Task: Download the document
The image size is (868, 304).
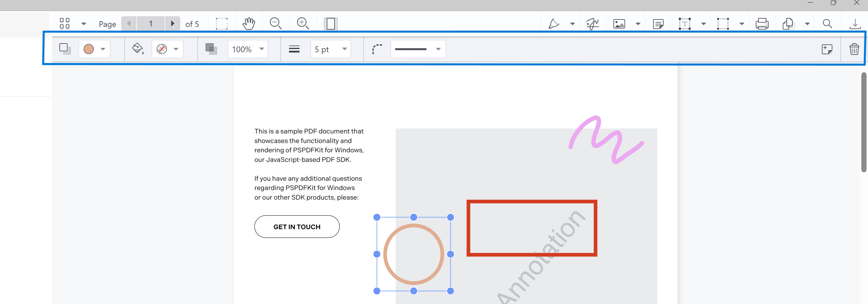Action: pyautogui.click(x=855, y=23)
